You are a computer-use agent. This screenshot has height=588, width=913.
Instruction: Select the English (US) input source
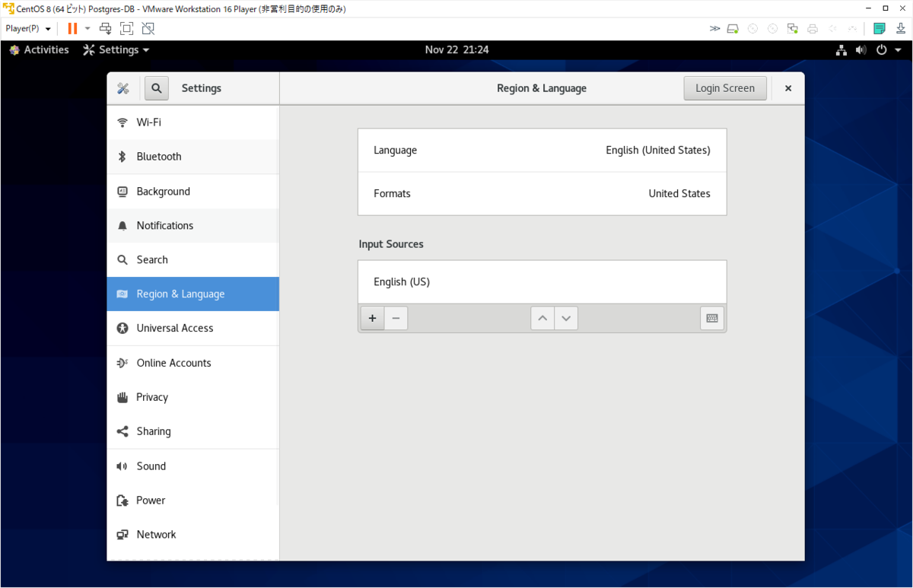[542, 282]
